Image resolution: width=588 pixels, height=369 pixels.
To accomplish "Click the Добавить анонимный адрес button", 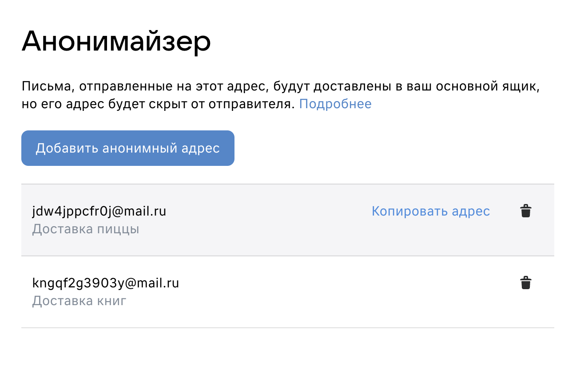I will [128, 148].
